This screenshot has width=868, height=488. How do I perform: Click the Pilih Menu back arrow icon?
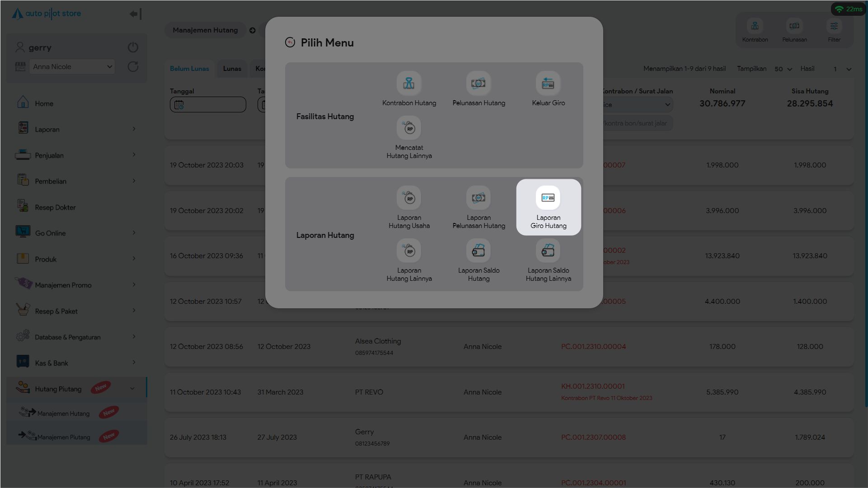click(290, 42)
